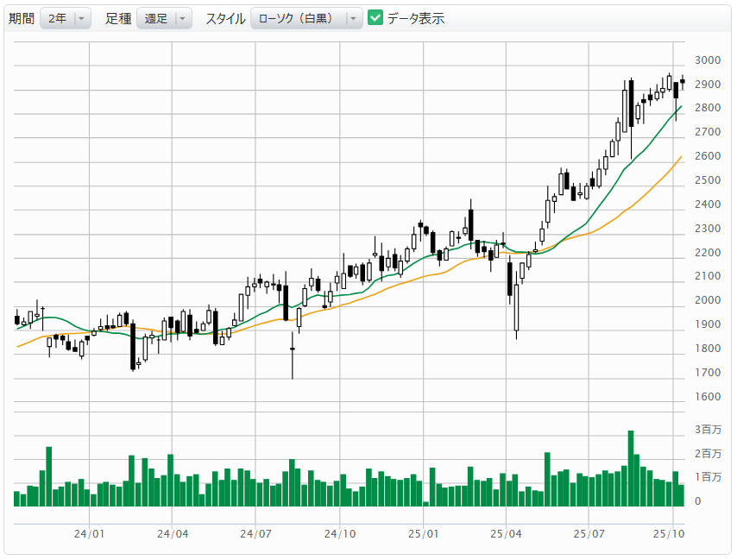Click the 24/07 date axis label

point(255,534)
